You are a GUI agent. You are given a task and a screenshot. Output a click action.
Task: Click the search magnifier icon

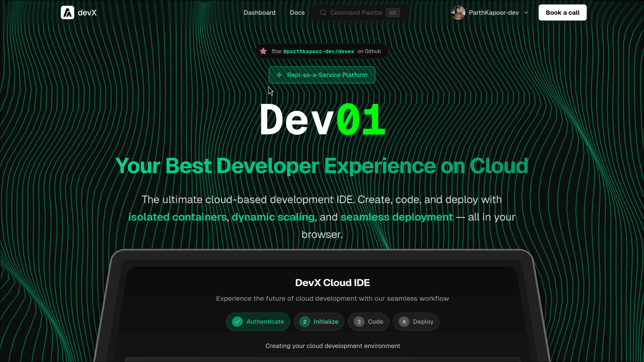tap(323, 13)
